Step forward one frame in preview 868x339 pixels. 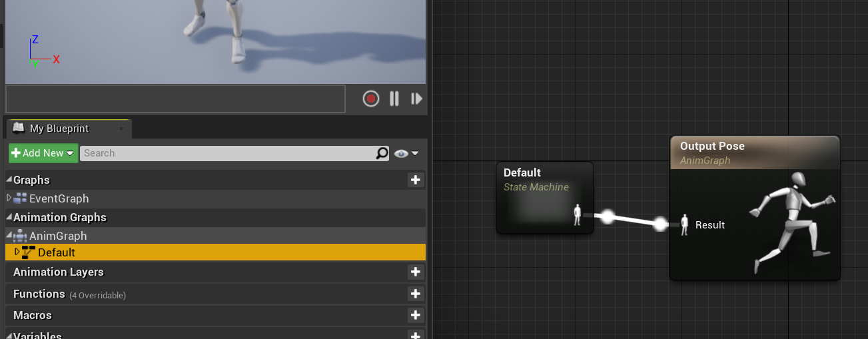(x=417, y=99)
